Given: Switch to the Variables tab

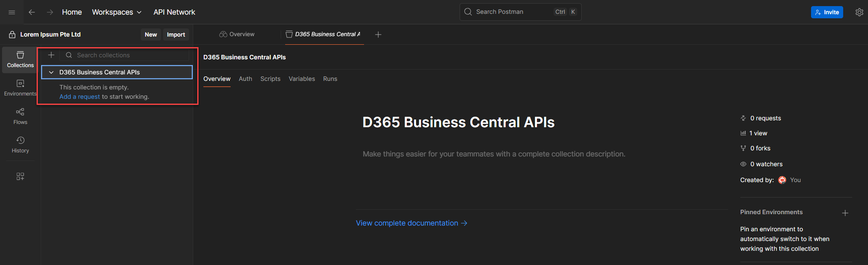Looking at the screenshot, I should point(302,79).
